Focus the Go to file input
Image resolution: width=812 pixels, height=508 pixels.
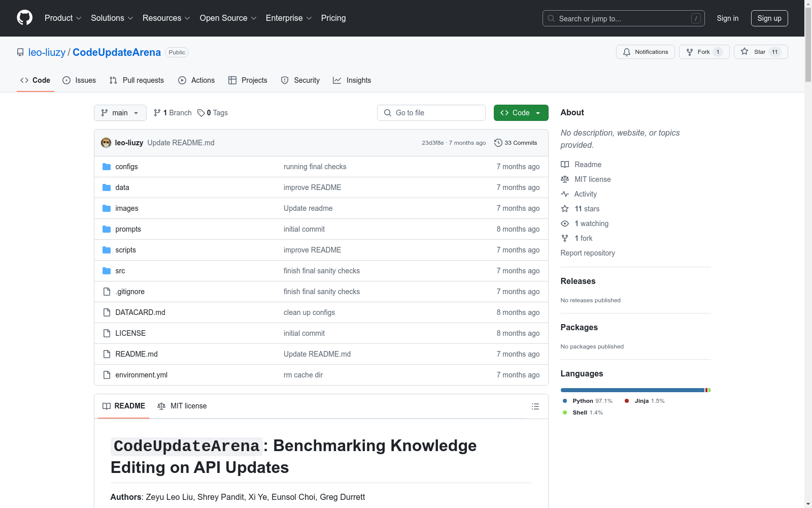pyautogui.click(x=431, y=113)
